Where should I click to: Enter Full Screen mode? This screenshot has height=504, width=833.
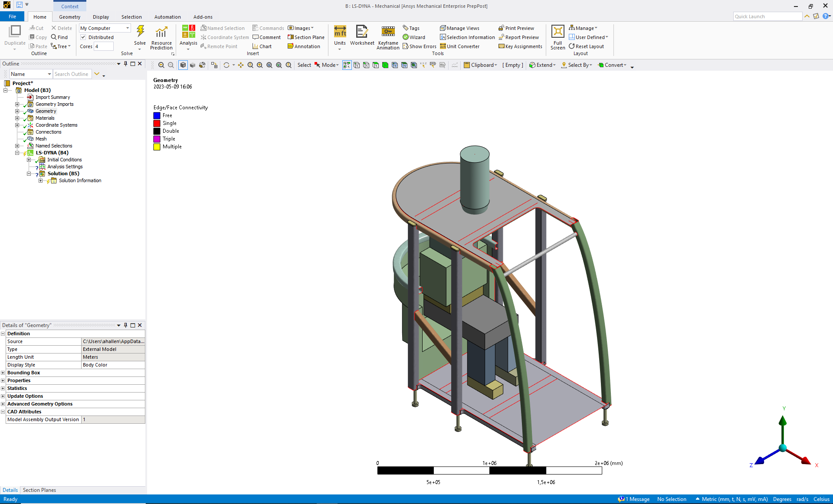[x=558, y=33]
